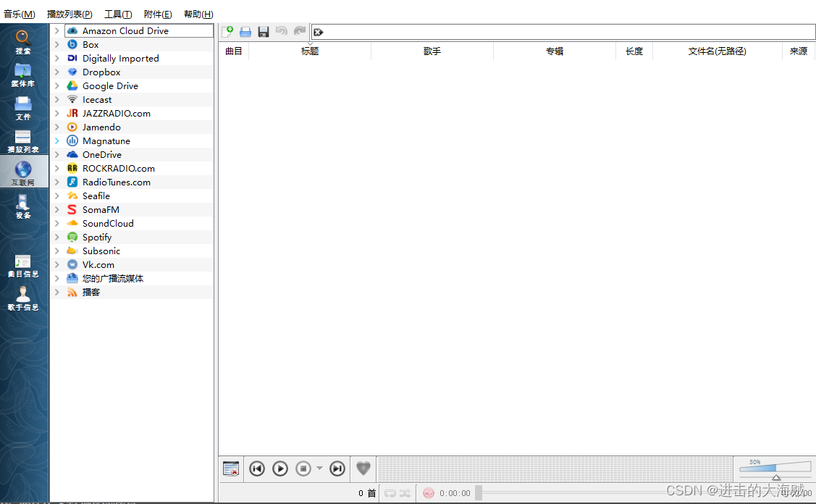
Task: Open the 音乐(M) menu
Action: point(20,14)
